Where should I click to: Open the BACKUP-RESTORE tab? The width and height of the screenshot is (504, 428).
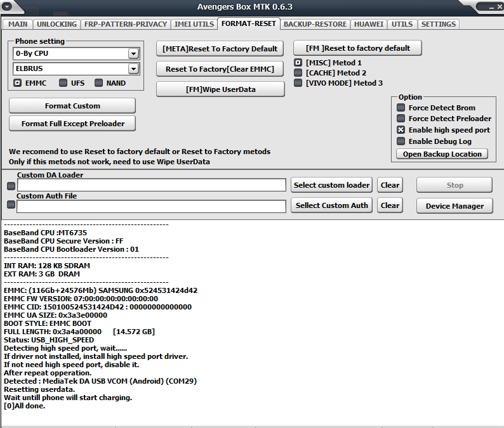(315, 24)
